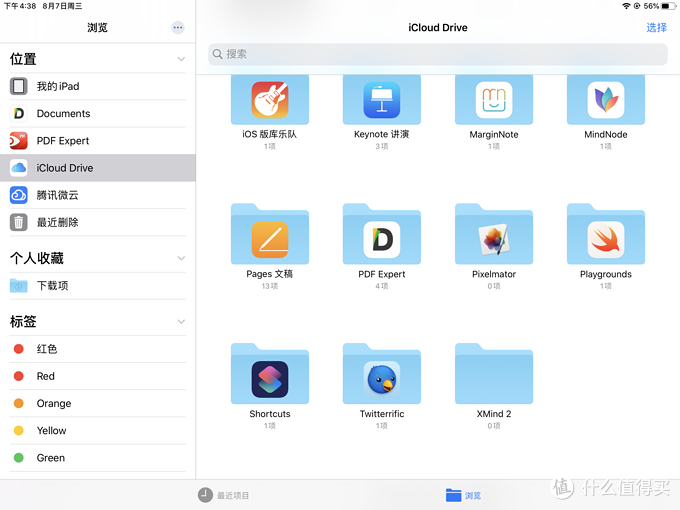Tap the three-dot more button in sidebar
Screen dimensions: 680x510
tap(178, 28)
